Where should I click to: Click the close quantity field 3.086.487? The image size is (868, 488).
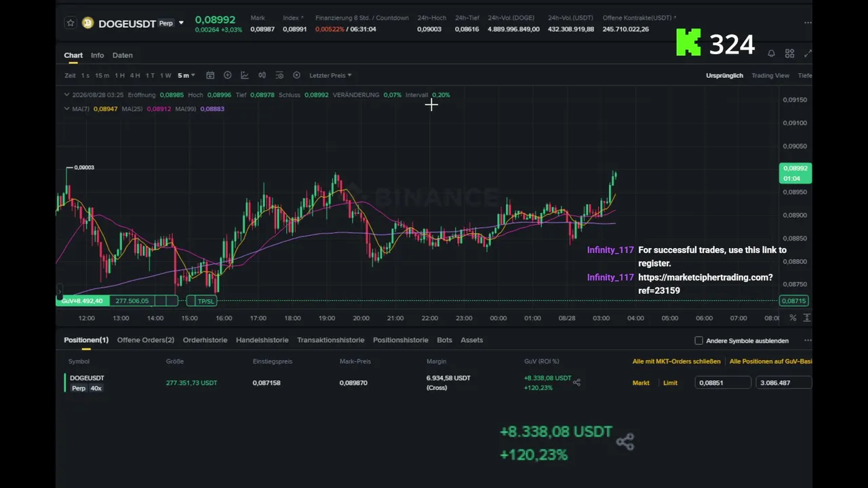click(x=783, y=383)
